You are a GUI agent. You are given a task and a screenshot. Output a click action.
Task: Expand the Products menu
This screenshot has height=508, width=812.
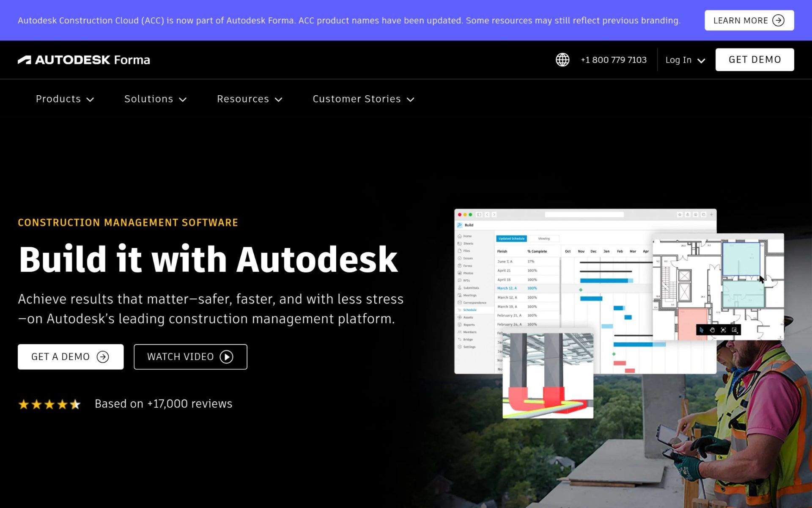click(65, 99)
